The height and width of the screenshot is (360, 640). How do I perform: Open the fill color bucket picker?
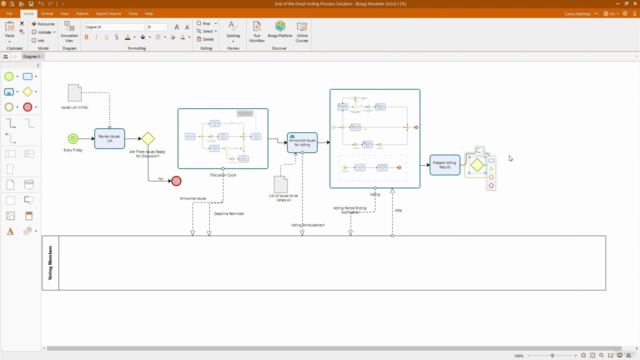coord(143,37)
